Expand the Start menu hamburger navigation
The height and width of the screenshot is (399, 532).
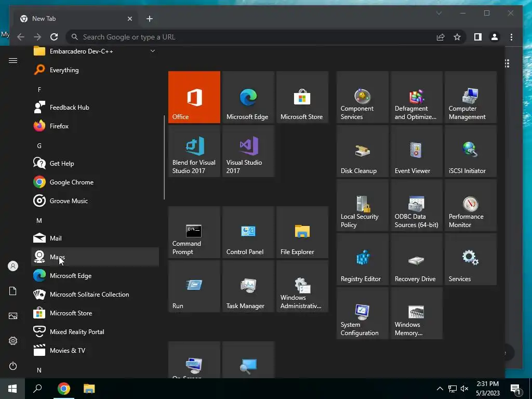[x=13, y=60]
